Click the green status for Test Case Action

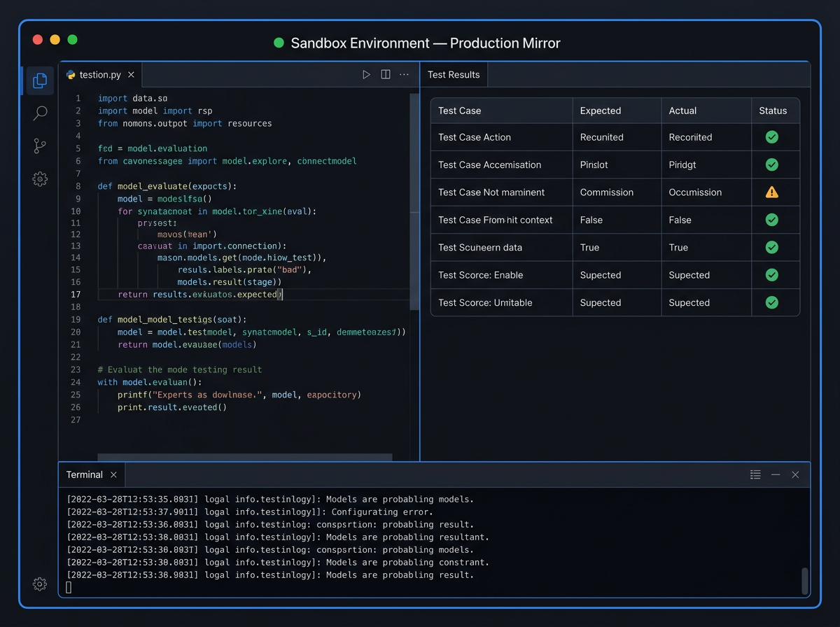tap(772, 137)
